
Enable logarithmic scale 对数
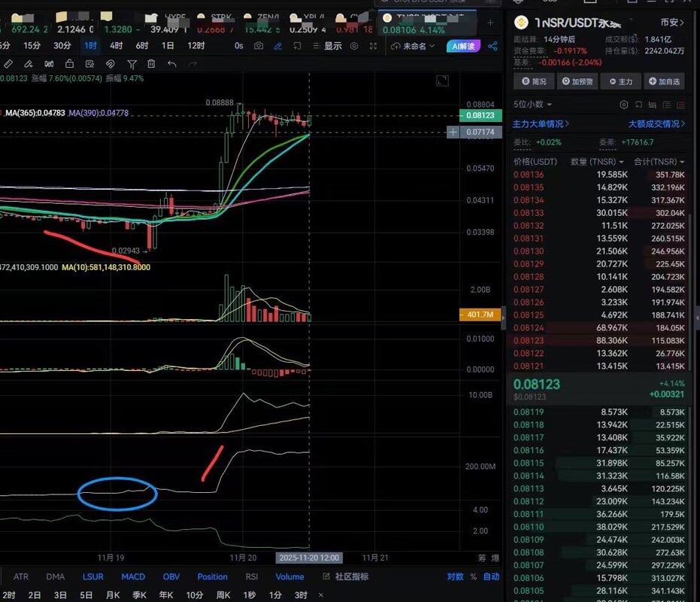(x=455, y=577)
